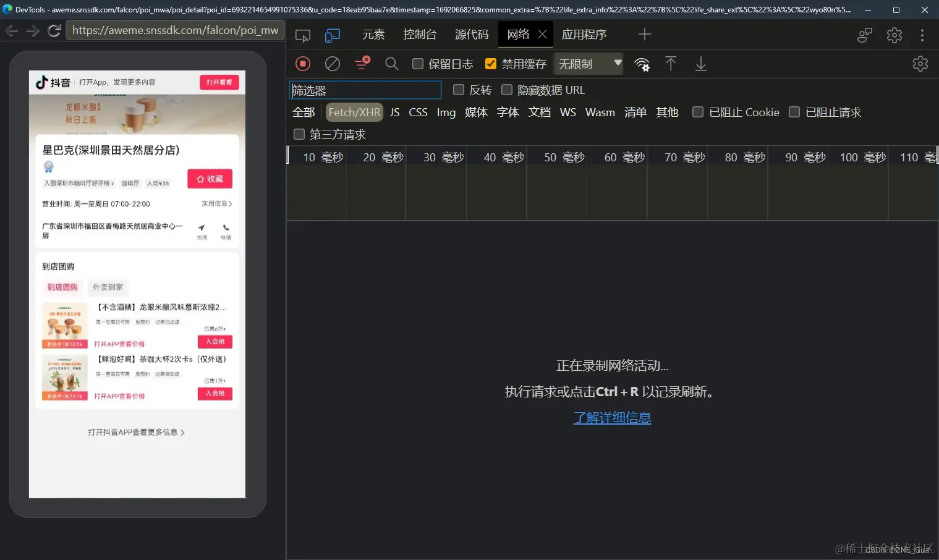Viewport: 939px width, 560px height.
Task: Enable the 保留日志 checkbox
Action: click(x=418, y=64)
